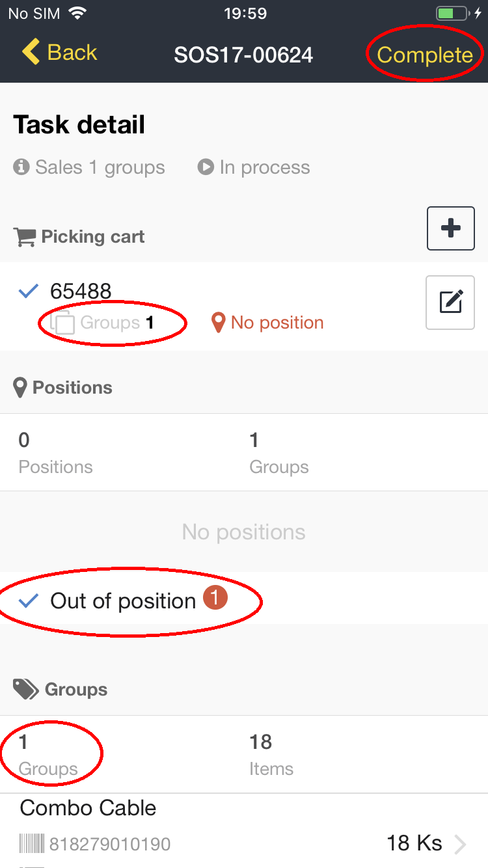Tap the orange location pin next to No position

click(219, 323)
